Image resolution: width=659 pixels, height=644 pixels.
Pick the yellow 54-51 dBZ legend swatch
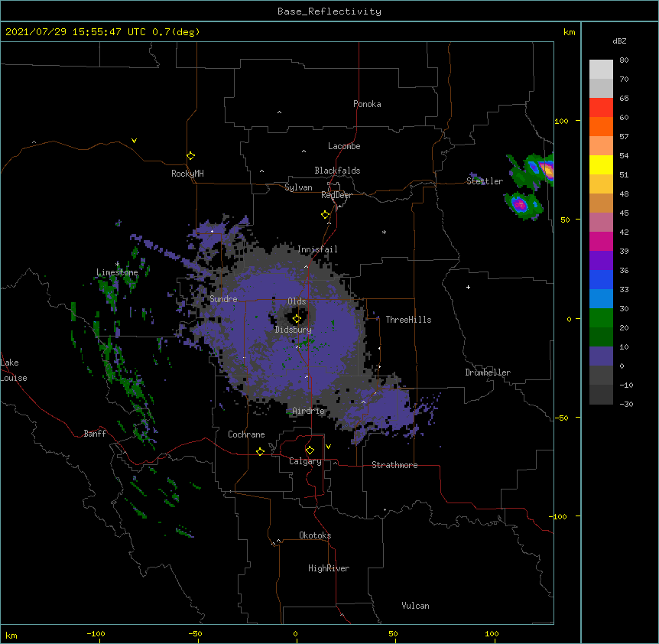coord(601,164)
